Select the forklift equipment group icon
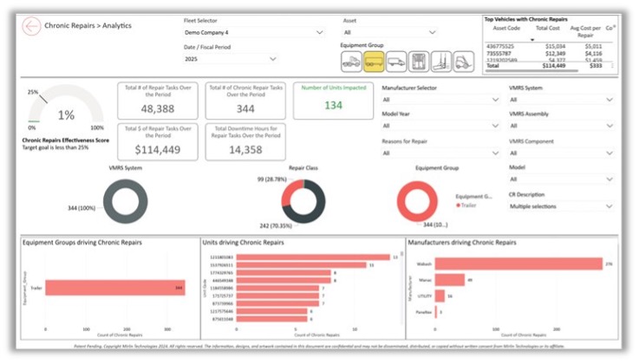This screenshot has width=639, height=364. click(x=464, y=61)
